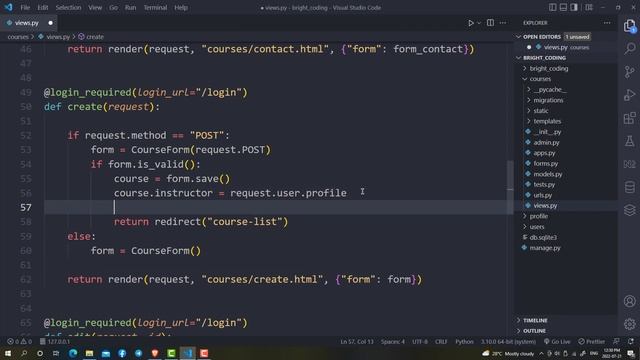This screenshot has width=640, height=360.
Task: Open the database view in activity bar
Action: pyautogui.click(x=630, y=187)
